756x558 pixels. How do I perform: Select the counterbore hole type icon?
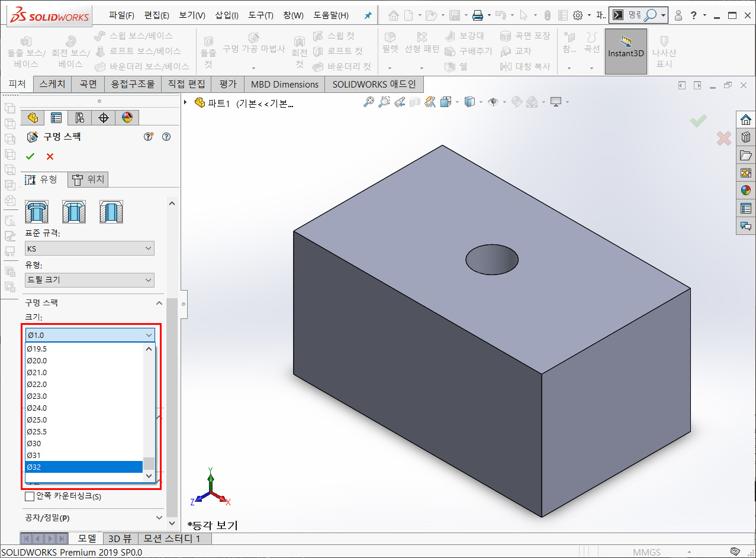tap(37, 212)
